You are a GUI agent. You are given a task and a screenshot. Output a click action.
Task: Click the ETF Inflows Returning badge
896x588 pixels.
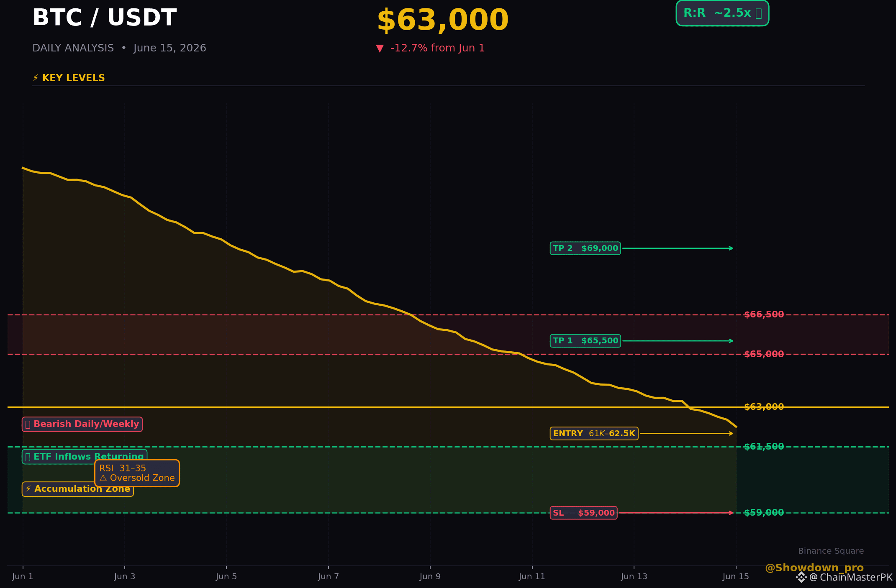84,457
